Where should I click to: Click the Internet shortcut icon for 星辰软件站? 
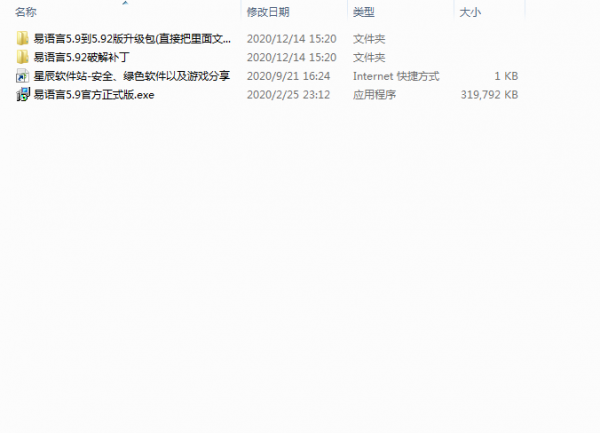coord(23,76)
